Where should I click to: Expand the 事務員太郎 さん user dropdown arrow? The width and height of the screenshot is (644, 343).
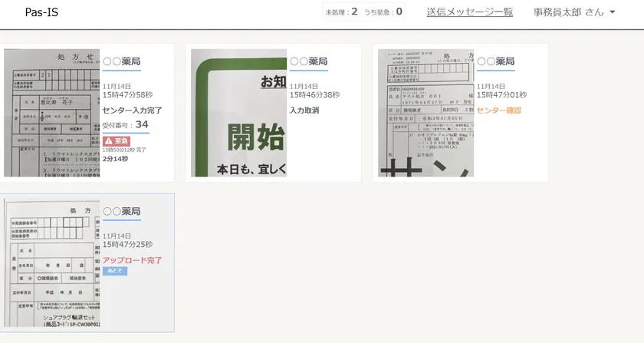point(613,12)
